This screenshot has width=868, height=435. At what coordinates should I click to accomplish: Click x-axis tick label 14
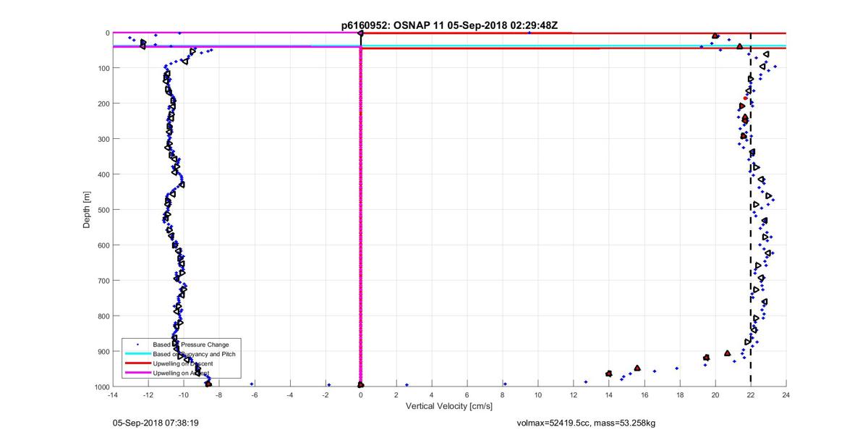[x=609, y=394]
